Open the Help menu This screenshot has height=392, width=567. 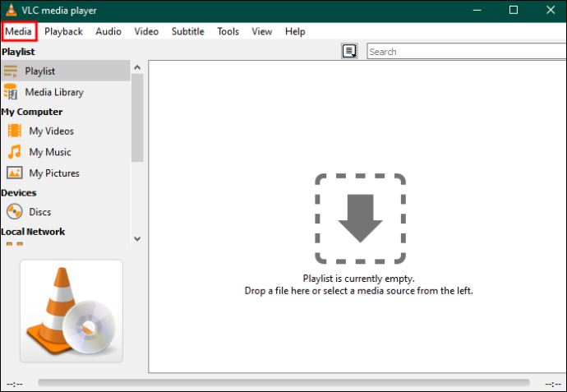pyautogui.click(x=295, y=31)
